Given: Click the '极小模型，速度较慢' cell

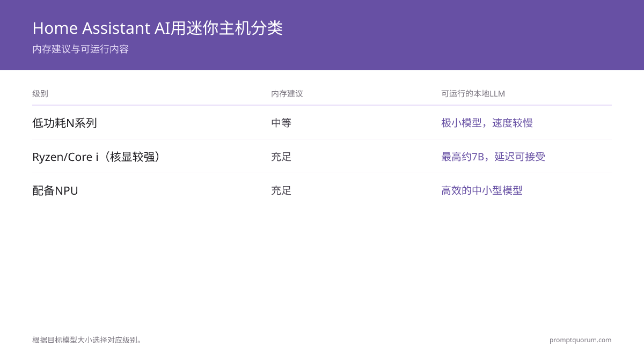Looking at the screenshot, I should click(487, 123).
